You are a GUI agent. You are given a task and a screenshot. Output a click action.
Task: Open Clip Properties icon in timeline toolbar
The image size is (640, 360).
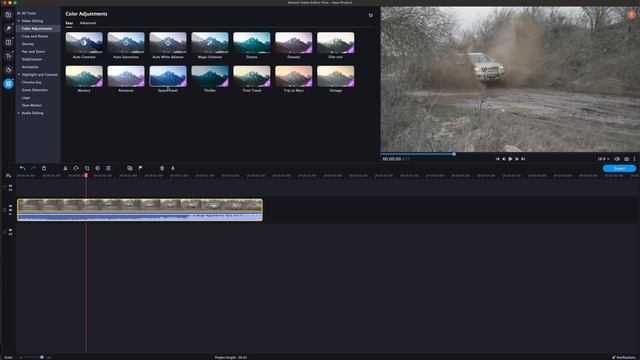[108, 168]
